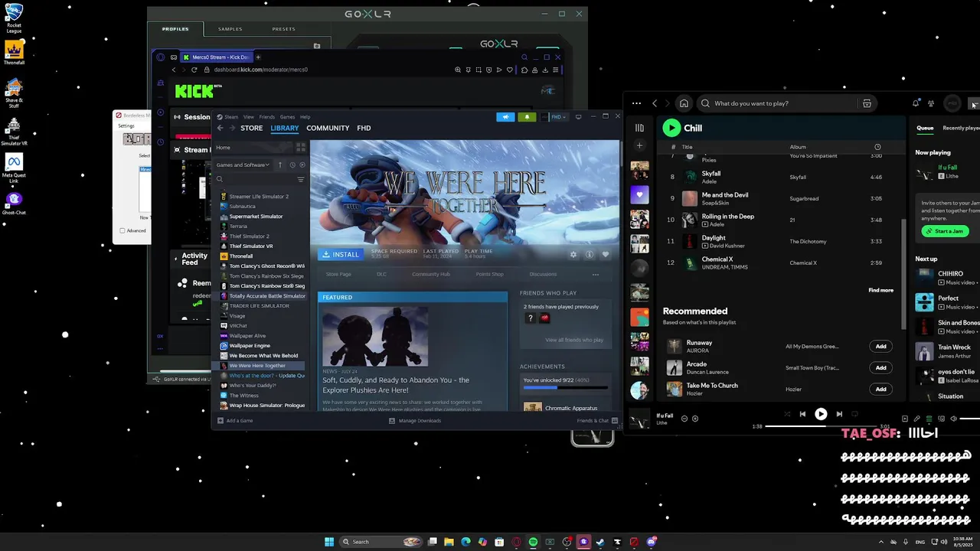Open Liked Songs heart tile in Spotify
This screenshot has height=551, width=980.
click(639, 194)
